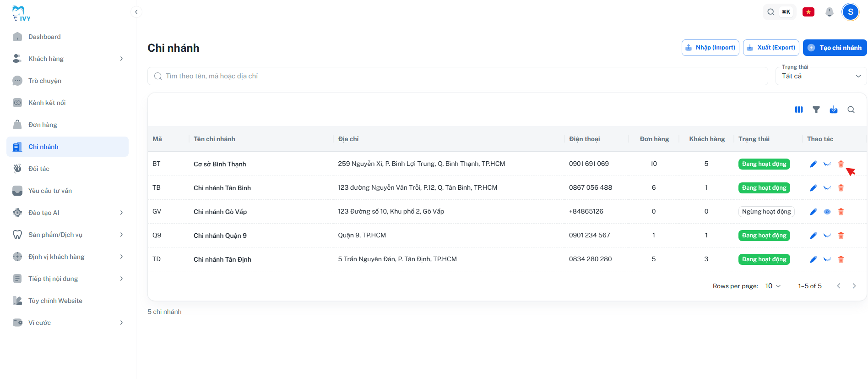Go to Kênh kết nối
The width and height of the screenshot is (868, 379).
click(67, 103)
